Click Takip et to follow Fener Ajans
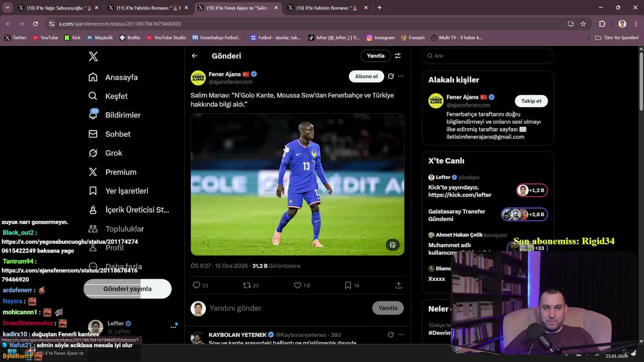The height and width of the screenshot is (362, 644). point(531,101)
